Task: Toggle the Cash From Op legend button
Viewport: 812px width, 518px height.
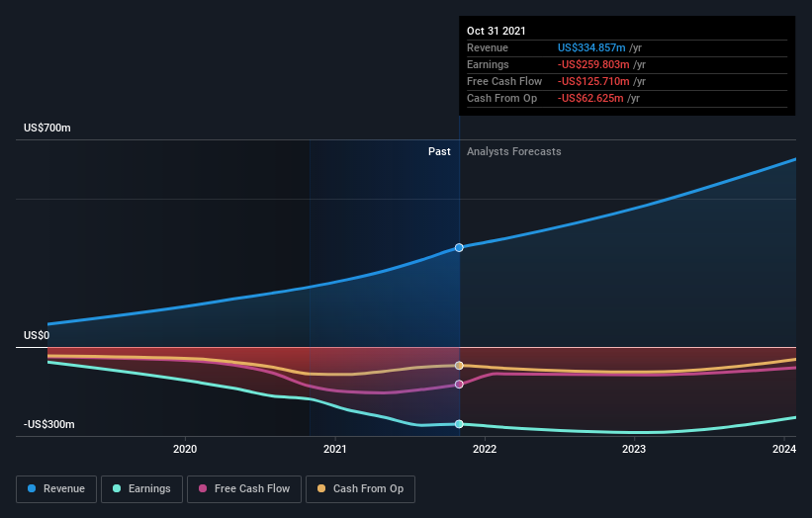Action: (360, 489)
